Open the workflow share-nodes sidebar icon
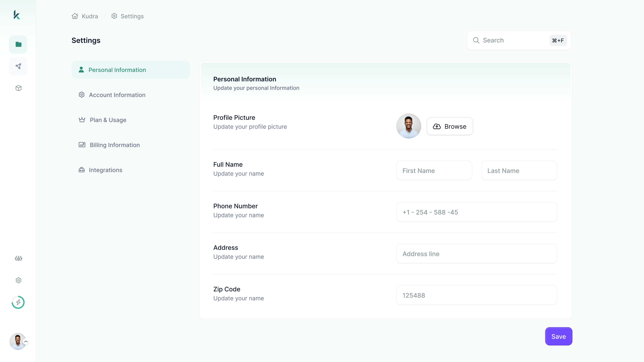The height and width of the screenshot is (362, 644). point(18,66)
